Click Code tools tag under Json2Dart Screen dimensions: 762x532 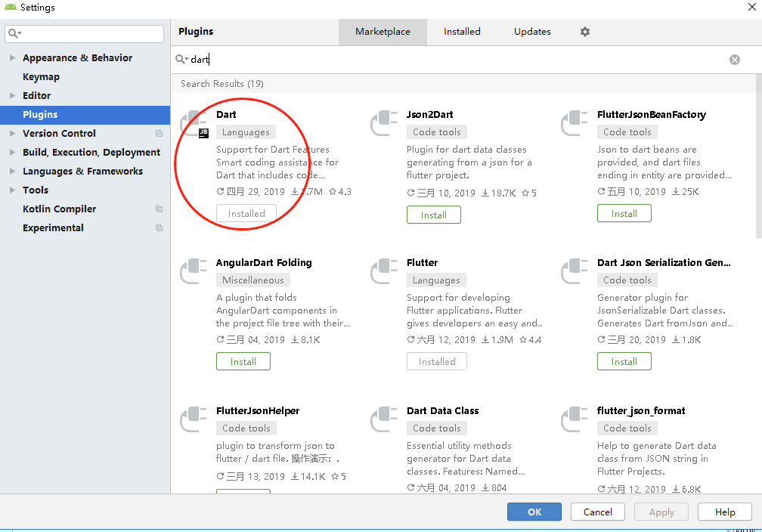[437, 132]
